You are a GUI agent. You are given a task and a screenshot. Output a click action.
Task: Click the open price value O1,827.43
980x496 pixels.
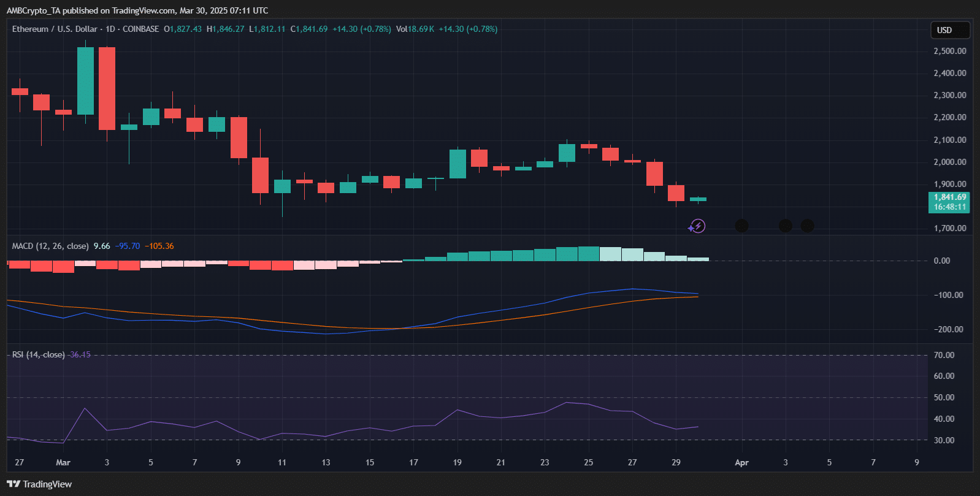[183, 29]
